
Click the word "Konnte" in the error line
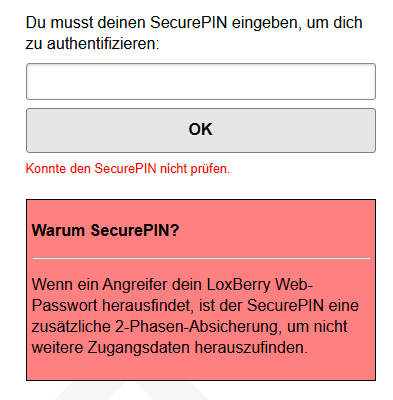coord(46,169)
